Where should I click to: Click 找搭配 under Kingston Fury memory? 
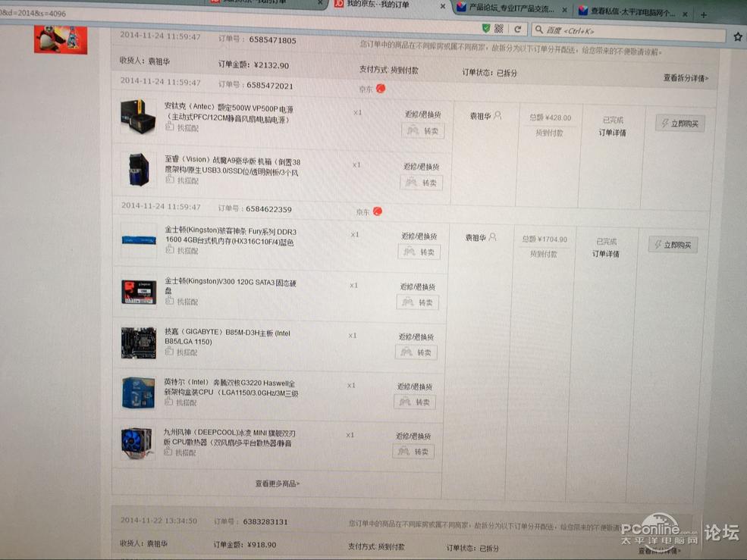pos(182,251)
